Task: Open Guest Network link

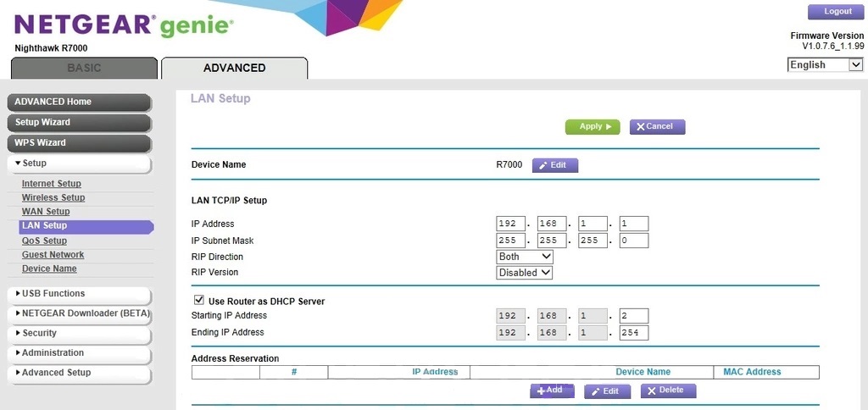Action: [53, 254]
